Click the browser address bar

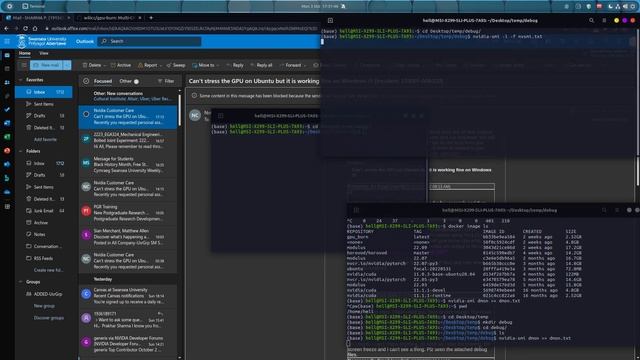(181, 29)
